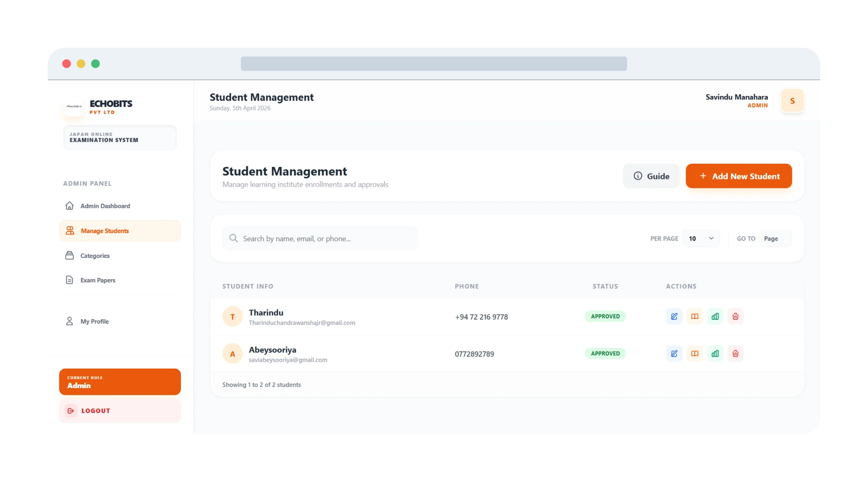Viewport: 868px width, 482px height.
Task: Click the Go To page input
Action: coord(776,238)
